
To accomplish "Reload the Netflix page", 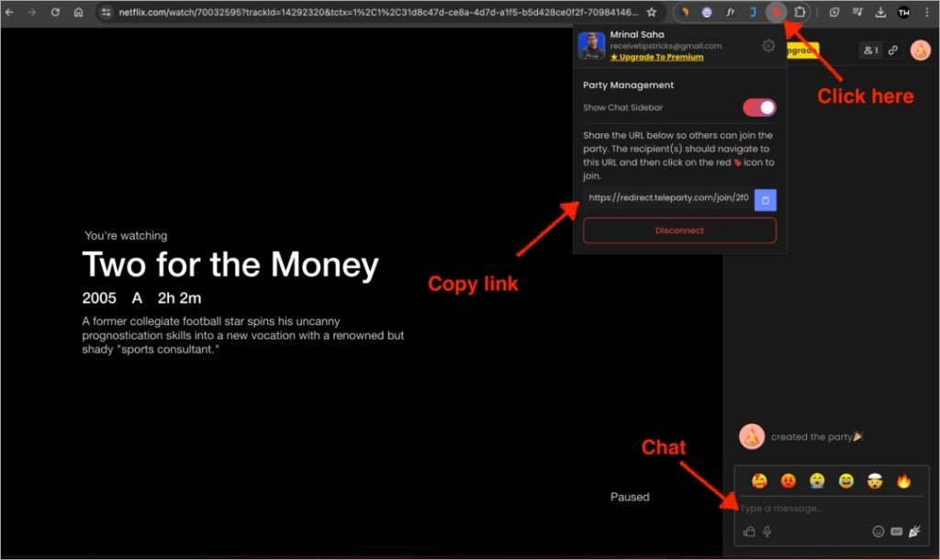I will point(55,12).
